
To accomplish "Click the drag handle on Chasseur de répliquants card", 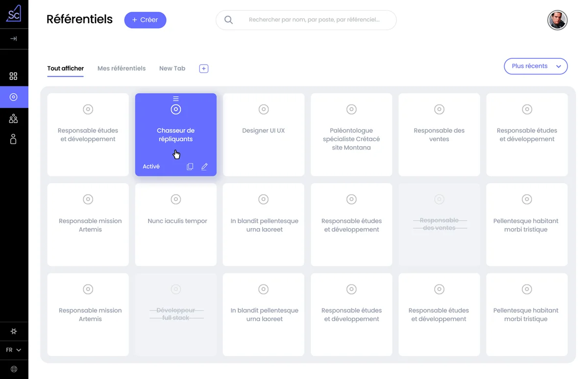I will (176, 99).
